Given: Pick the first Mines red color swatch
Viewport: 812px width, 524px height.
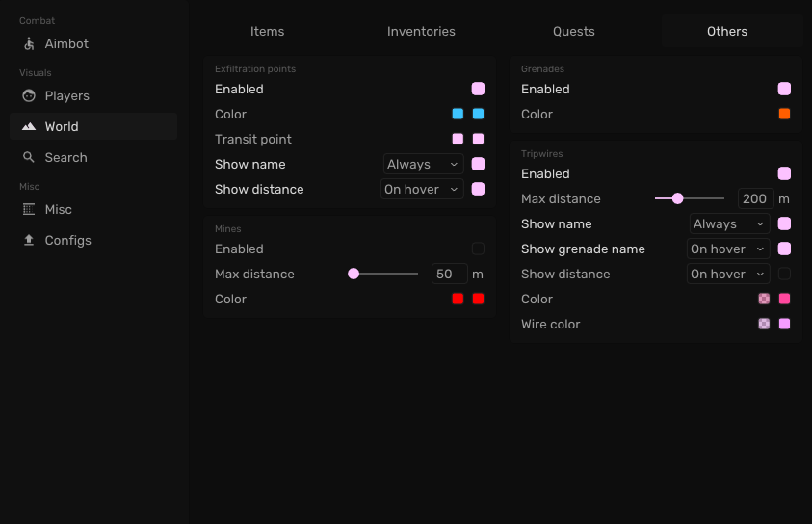Looking at the screenshot, I should (x=458, y=300).
